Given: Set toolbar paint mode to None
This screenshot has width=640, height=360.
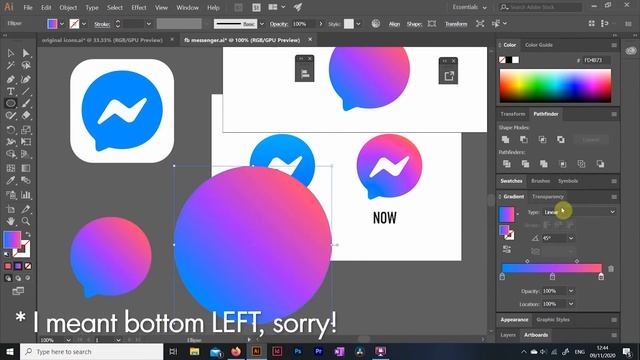Looking at the screenshot, I should (x=28, y=266).
